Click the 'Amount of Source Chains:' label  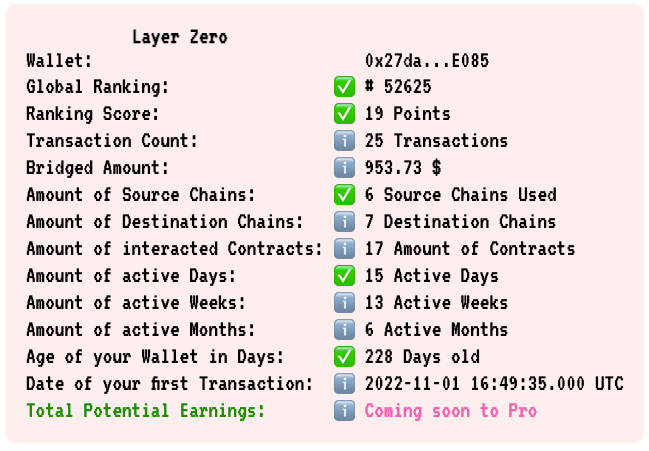pyautogui.click(x=141, y=195)
